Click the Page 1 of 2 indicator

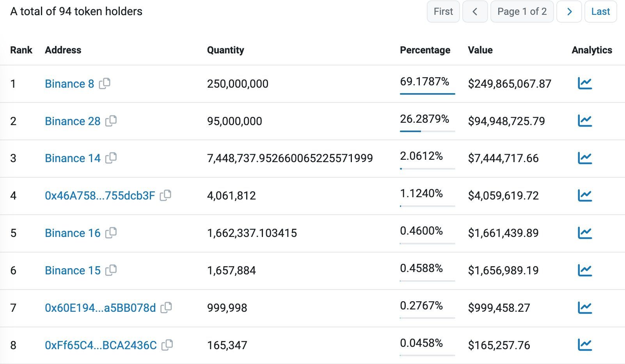(x=522, y=12)
